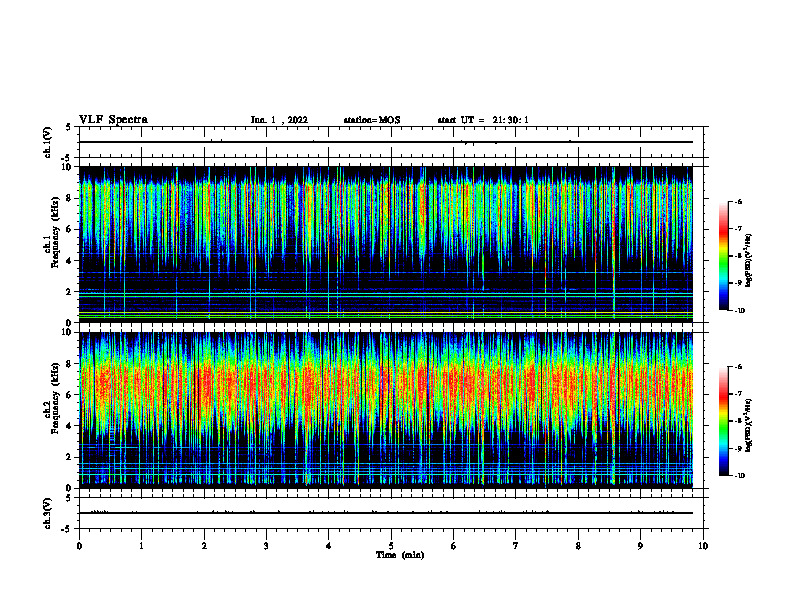Click the "9" minute tick label on Time axis
792x612 pixels.
pyautogui.click(x=640, y=546)
